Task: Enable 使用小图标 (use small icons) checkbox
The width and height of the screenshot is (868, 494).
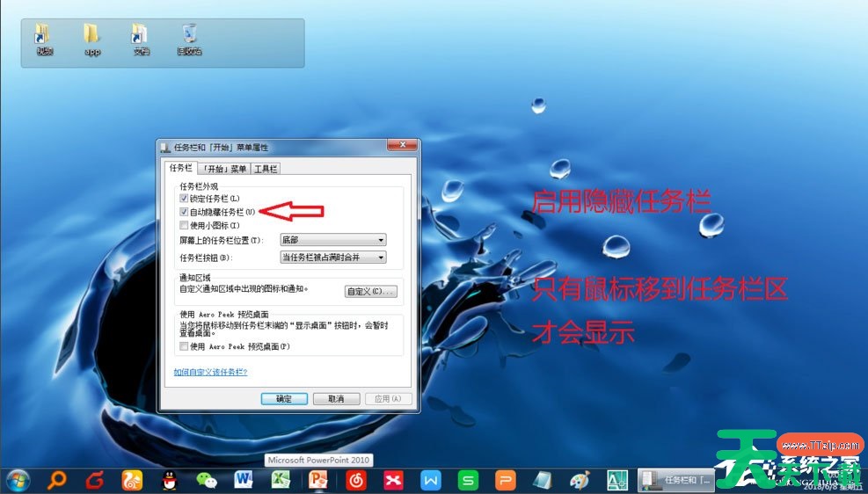Action: (184, 225)
